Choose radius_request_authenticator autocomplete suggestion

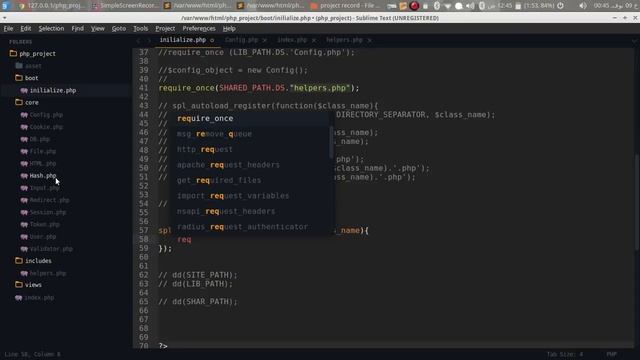click(x=251, y=227)
